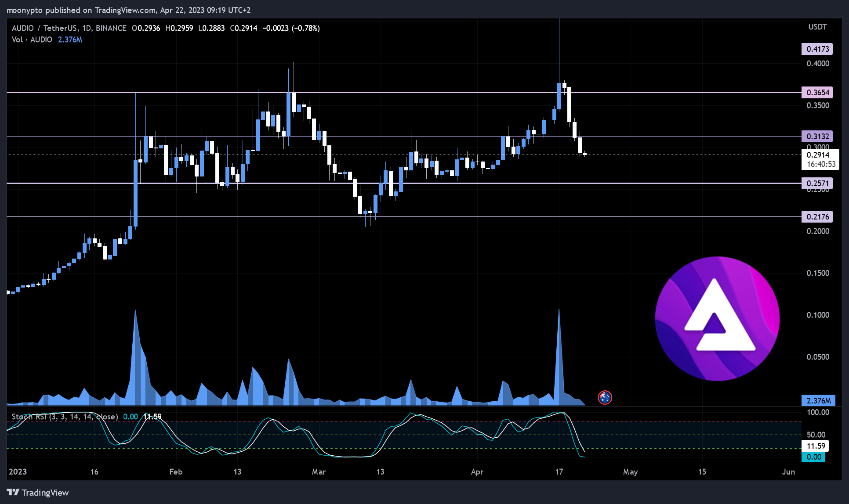Screen dimensions: 849x504
Task: Click the 0.3654 price level label
Action: 817,92
